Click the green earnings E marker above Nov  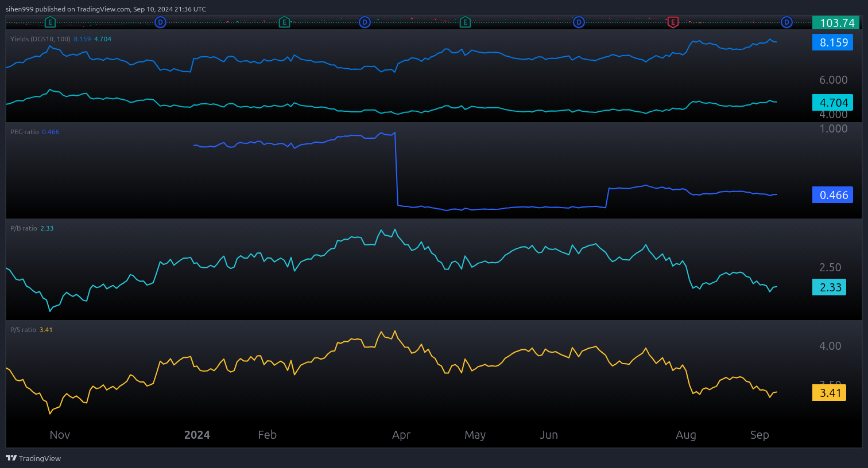(x=51, y=22)
